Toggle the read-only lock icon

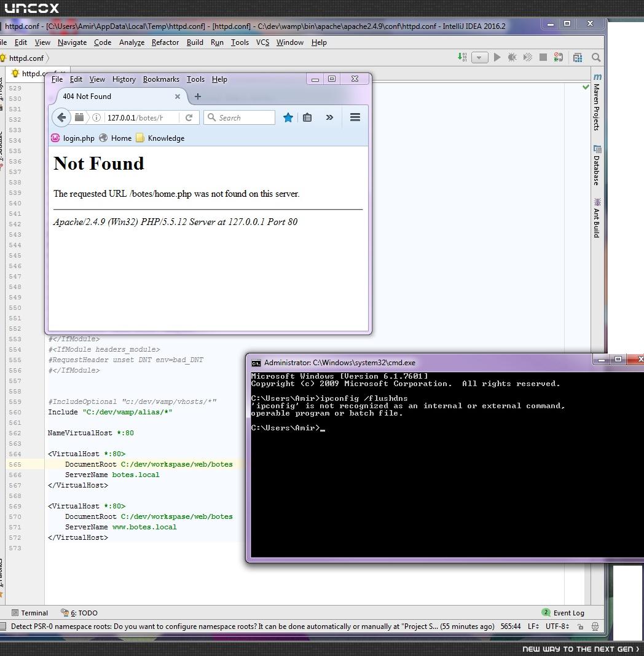tap(581, 626)
